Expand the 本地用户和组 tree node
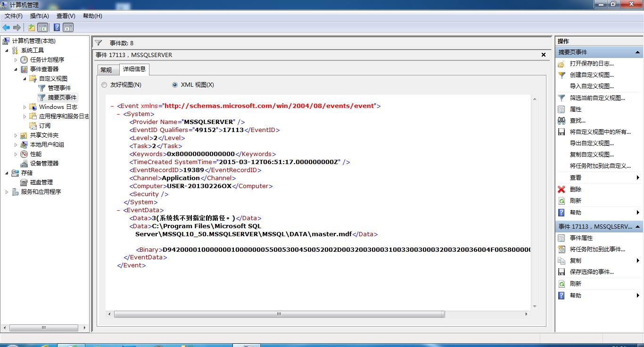 tap(16, 145)
